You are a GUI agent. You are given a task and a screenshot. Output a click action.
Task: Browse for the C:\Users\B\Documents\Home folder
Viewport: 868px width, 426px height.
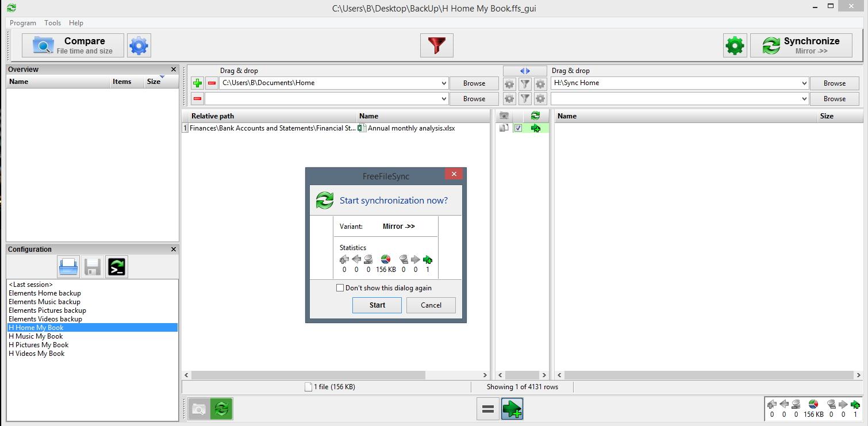tap(474, 83)
